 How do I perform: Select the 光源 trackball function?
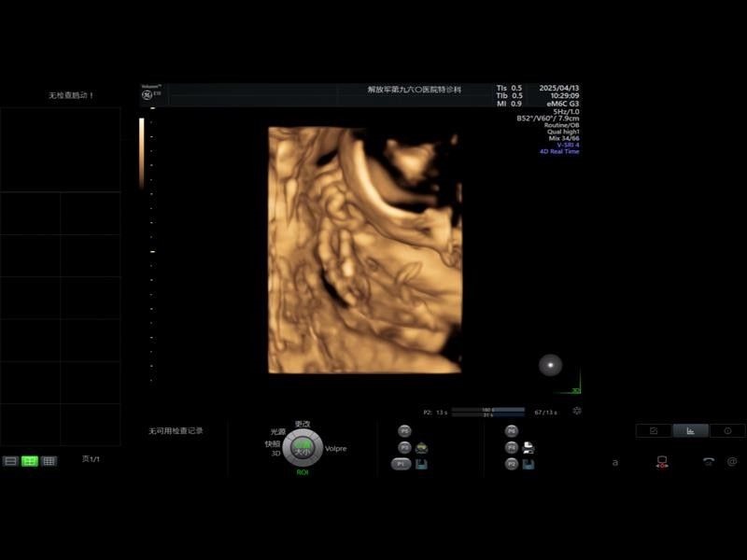278,432
